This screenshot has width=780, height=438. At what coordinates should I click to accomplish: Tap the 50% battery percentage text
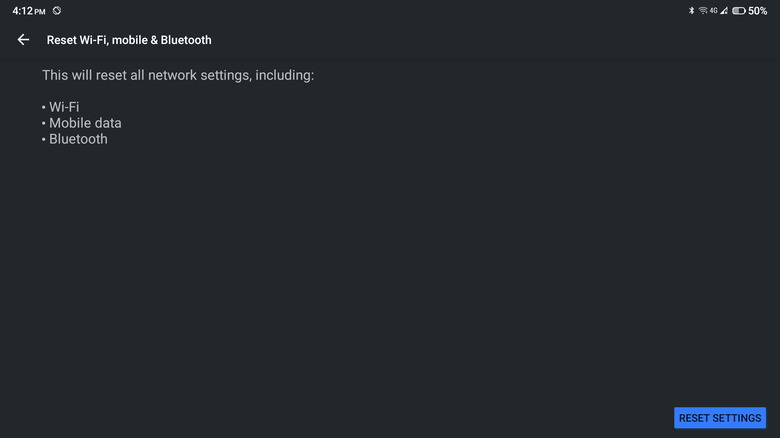coord(758,11)
